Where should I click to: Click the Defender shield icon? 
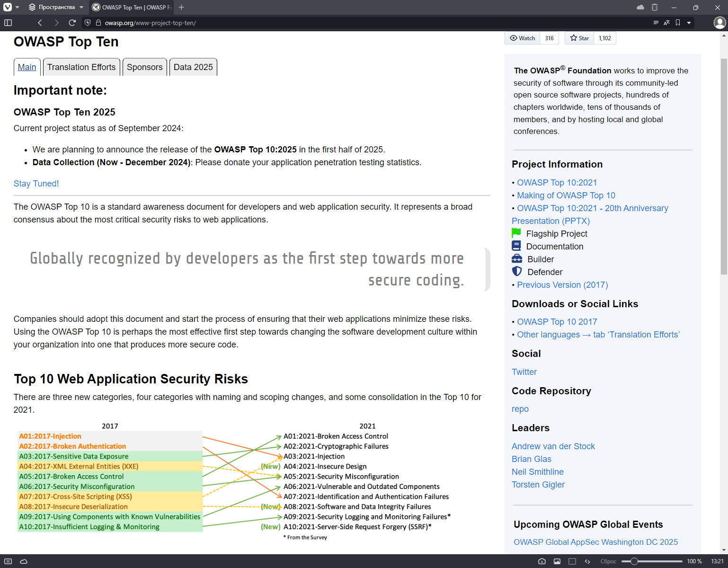[x=517, y=271]
